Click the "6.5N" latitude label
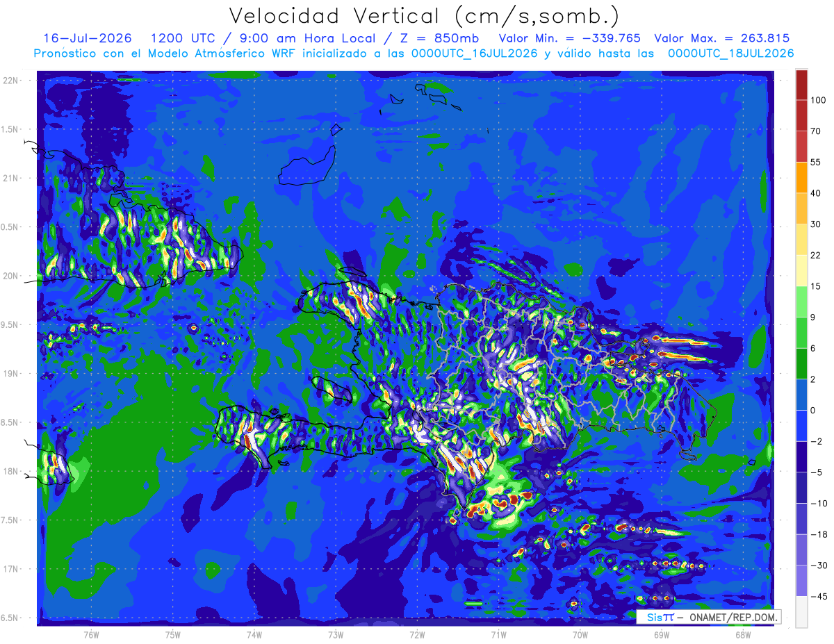Viewport: 834px width, 644px height. (x=10, y=618)
